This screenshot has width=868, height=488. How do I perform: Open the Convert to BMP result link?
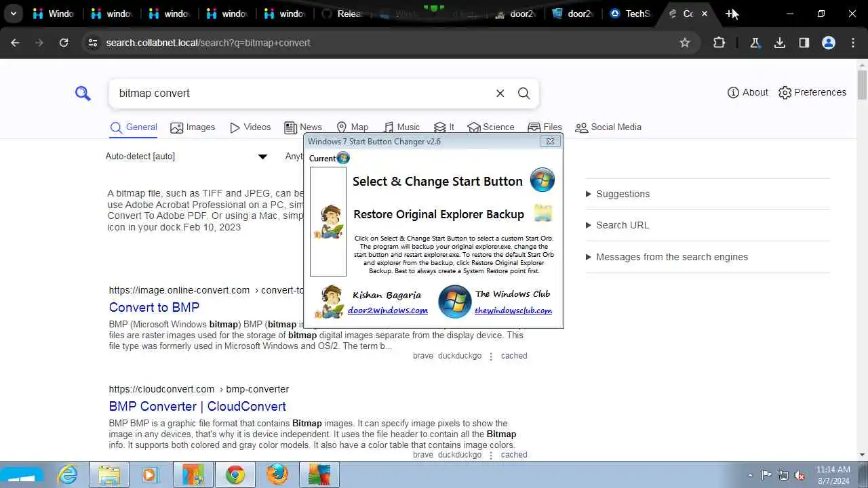(x=154, y=307)
